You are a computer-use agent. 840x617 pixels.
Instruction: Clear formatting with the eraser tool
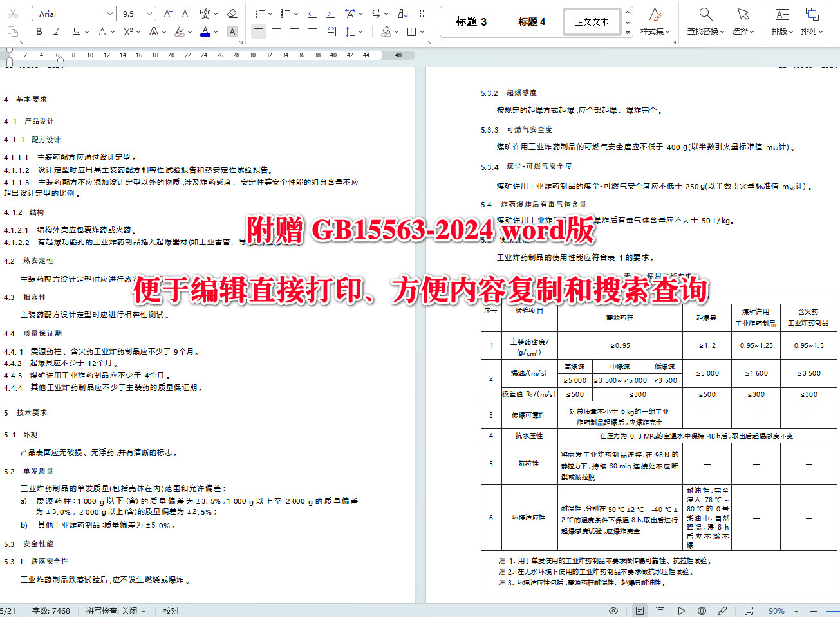232,13
